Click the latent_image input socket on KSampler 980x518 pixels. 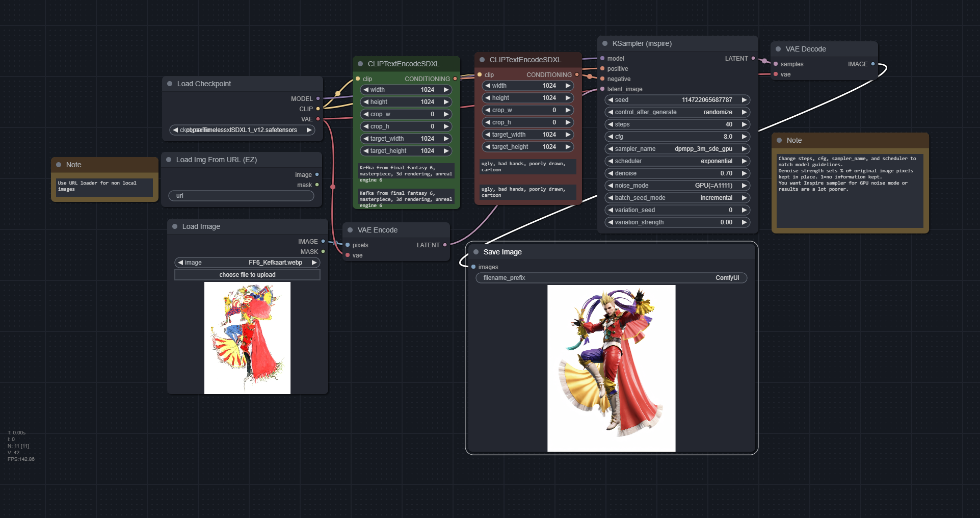[602, 89]
